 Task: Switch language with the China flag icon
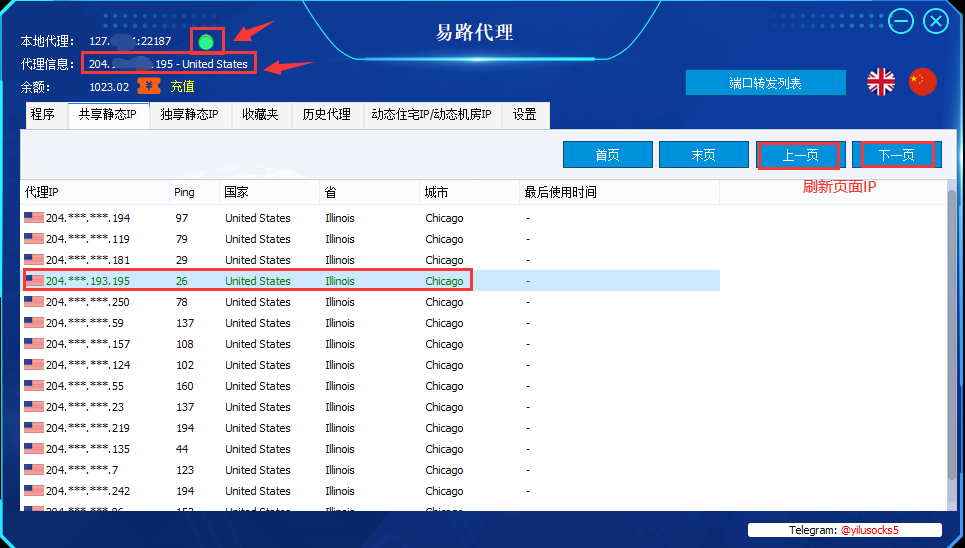(x=923, y=82)
